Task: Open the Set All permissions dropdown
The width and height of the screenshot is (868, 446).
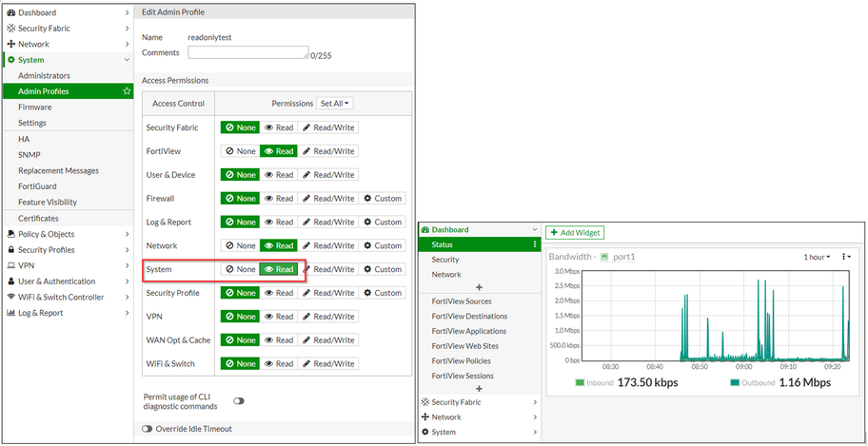Action: (x=335, y=104)
